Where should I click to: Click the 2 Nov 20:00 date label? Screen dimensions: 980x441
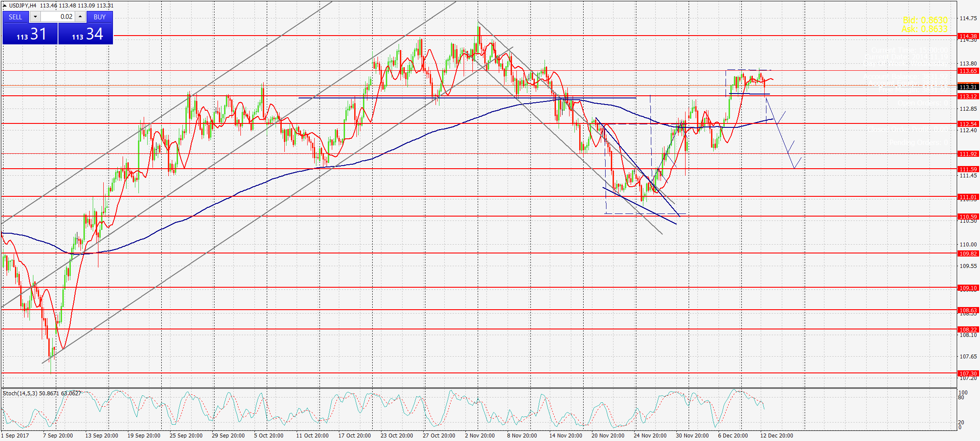[480, 436]
